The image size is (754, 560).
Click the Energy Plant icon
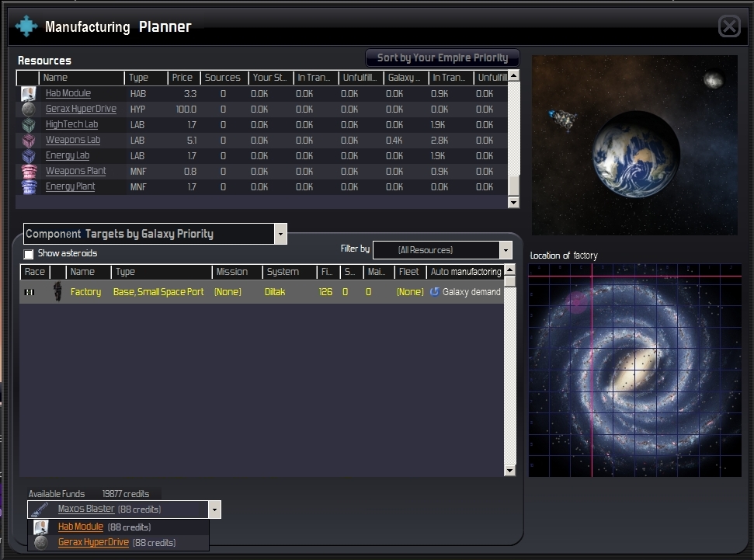28,187
